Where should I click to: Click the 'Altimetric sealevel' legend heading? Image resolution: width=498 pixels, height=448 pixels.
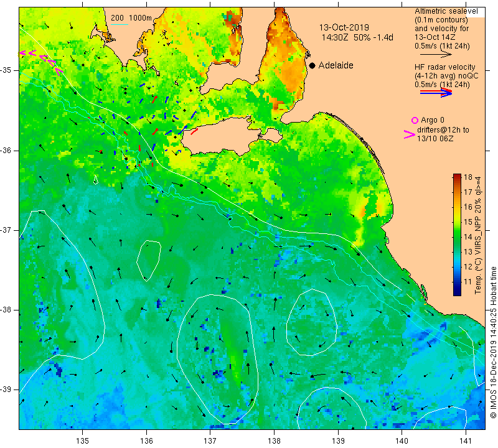(x=446, y=11)
